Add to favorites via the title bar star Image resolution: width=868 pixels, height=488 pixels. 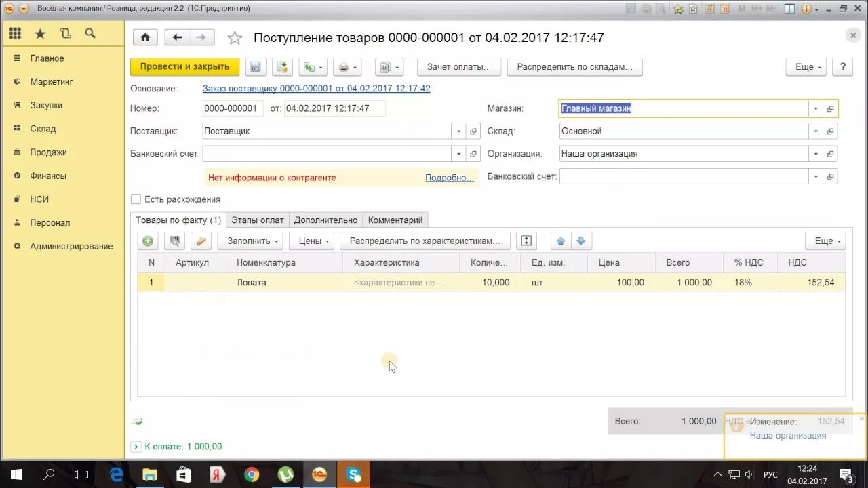pyautogui.click(x=677, y=9)
